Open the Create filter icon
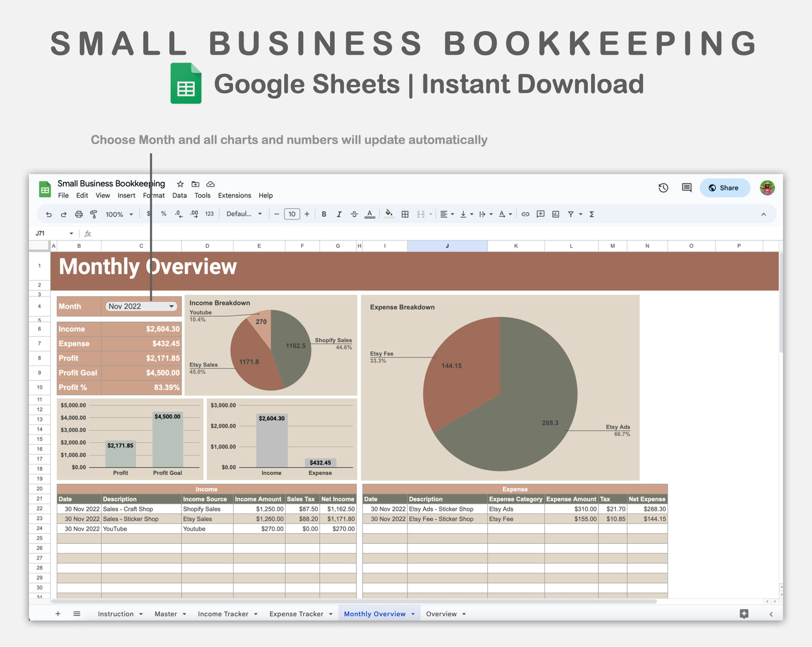This screenshot has height=647, width=812. [x=571, y=214]
